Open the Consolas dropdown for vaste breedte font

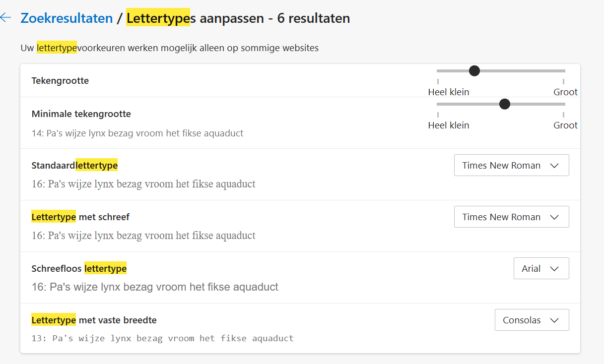(532, 320)
